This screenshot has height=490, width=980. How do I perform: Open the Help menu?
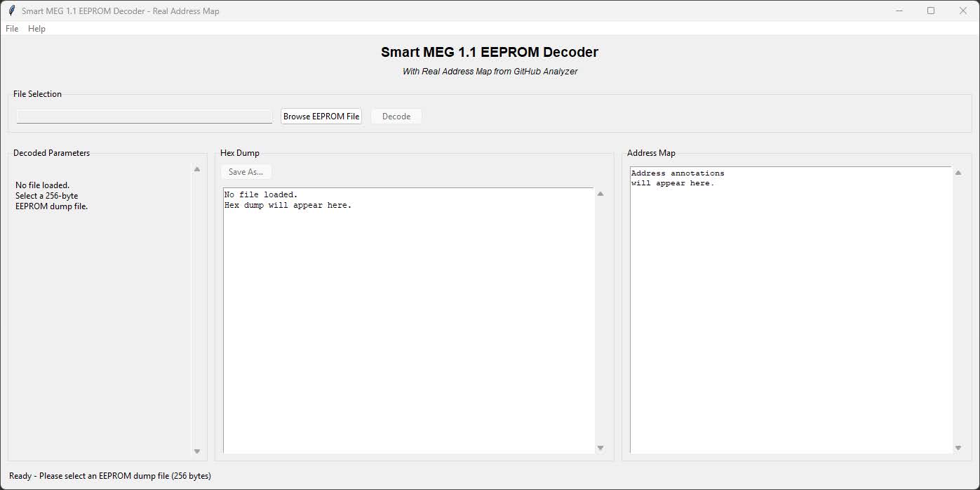point(36,29)
